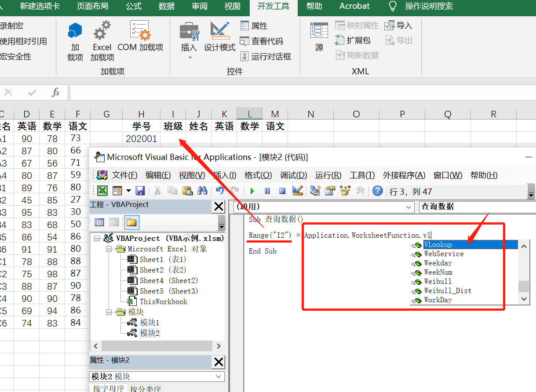Toggle VBA design mode ruler icon
The width and height of the screenshot is (536, 392).
(x=297, y=191)
